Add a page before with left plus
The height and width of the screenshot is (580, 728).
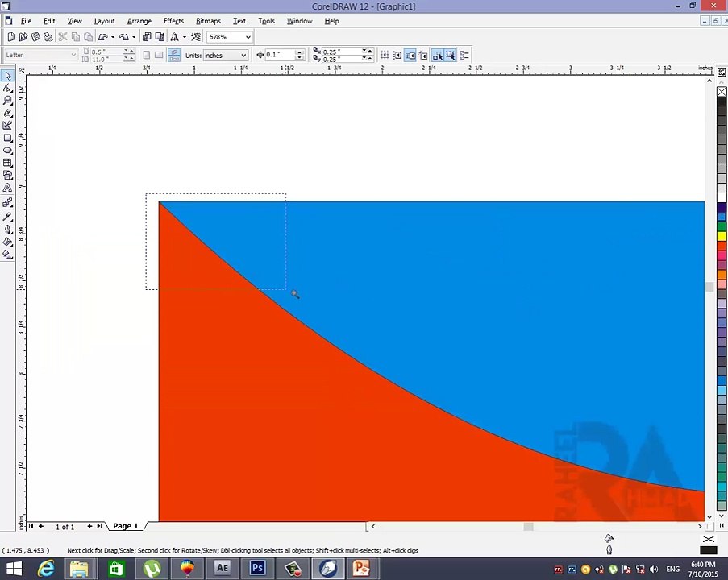pyautogui.click(x=41, y=526)
